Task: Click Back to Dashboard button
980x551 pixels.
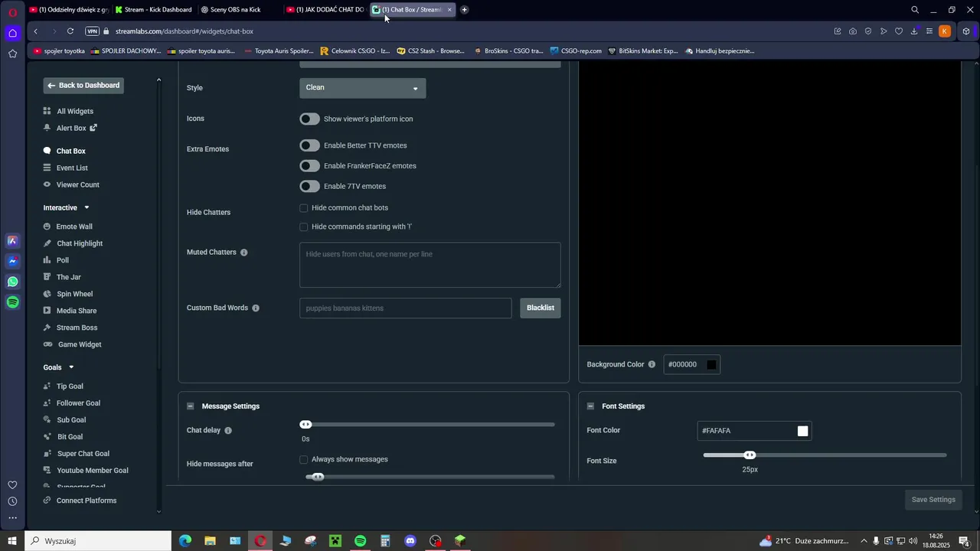Action: pyautogui.click(x=83, y=85)
